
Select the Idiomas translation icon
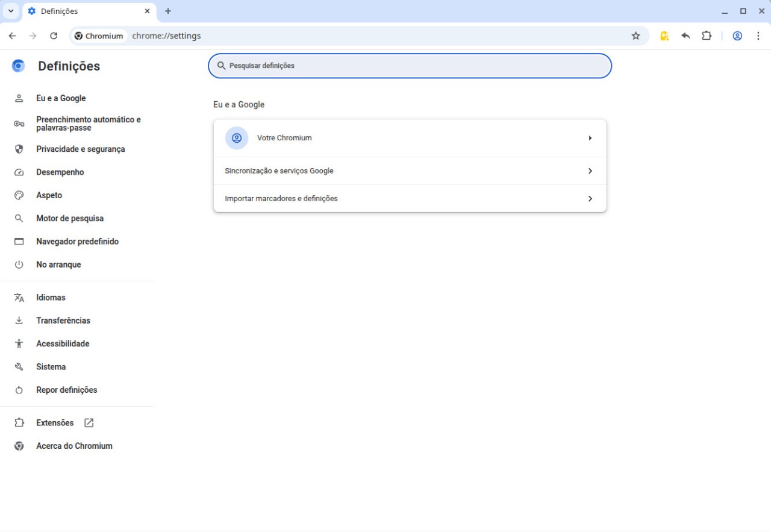pyautogui.click(x=19, y=297)
